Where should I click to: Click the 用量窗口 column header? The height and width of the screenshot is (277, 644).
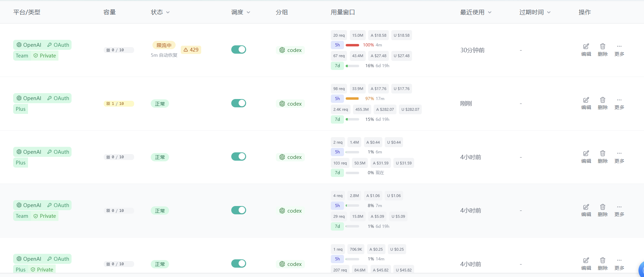coord(343,12)
